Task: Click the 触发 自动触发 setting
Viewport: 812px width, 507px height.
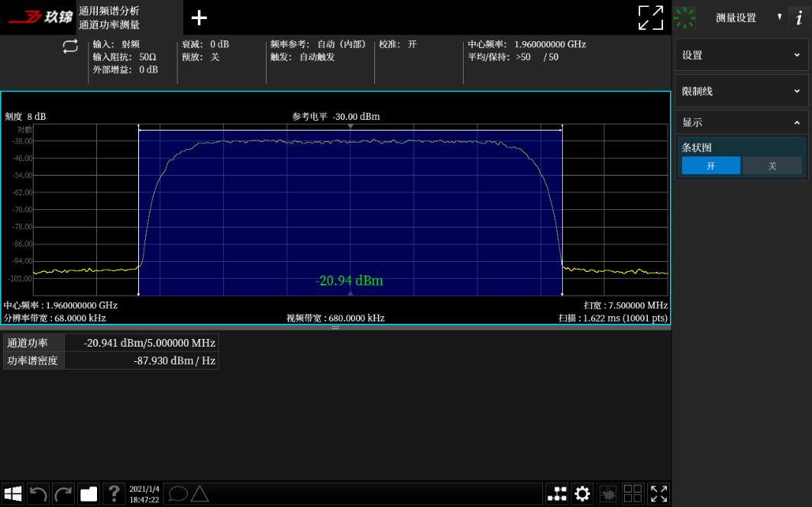Action: [302, 57]
